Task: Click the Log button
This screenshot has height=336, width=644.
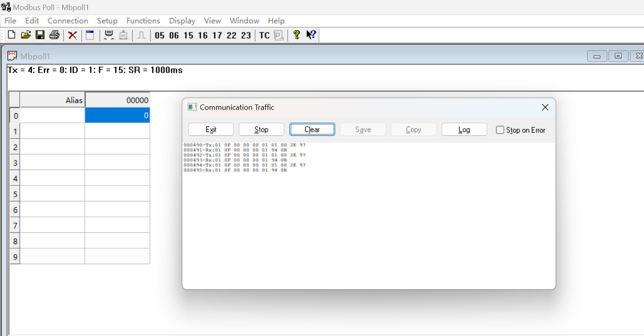Action: point(464,130)
